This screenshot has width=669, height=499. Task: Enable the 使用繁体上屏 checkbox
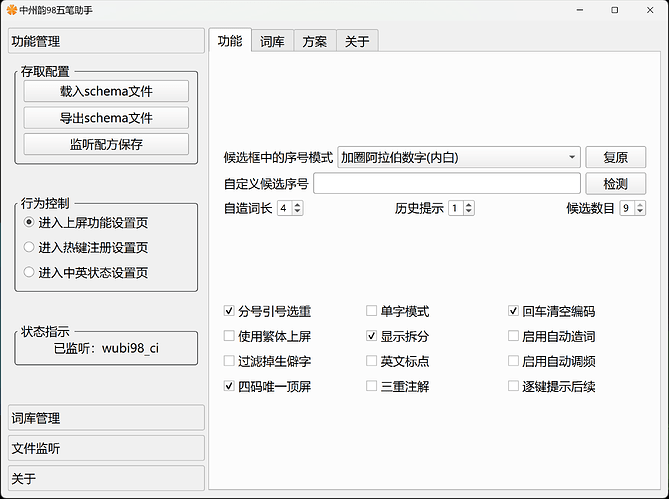[230, 337]
